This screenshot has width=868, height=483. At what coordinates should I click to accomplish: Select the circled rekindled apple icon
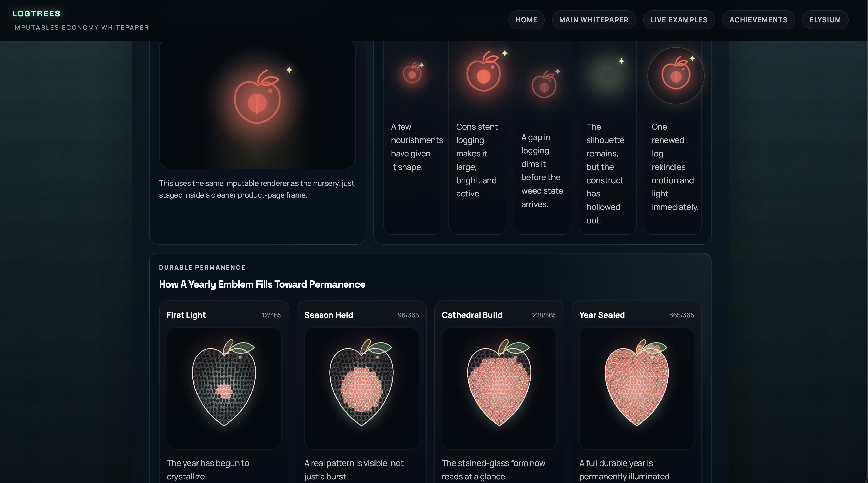point(676,75)
